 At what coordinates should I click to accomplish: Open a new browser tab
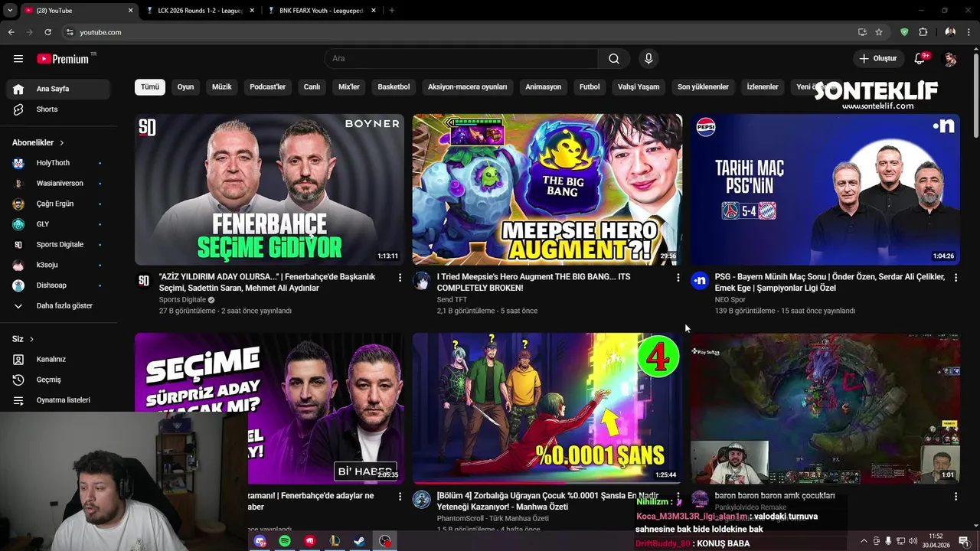(x=391, y=11)
